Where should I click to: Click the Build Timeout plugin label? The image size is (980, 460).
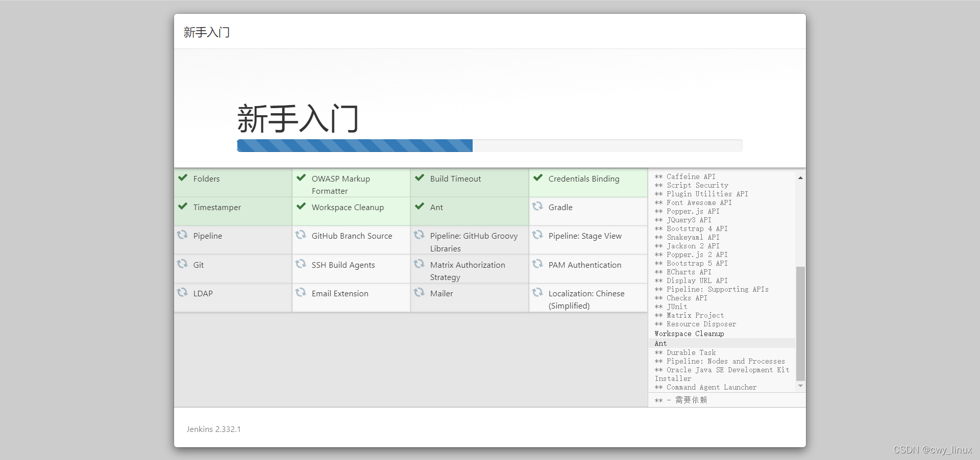coord(455,179)
